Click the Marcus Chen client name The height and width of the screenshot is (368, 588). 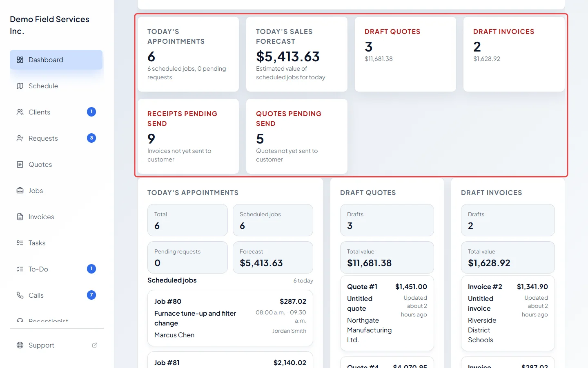(x=174, y=335)
